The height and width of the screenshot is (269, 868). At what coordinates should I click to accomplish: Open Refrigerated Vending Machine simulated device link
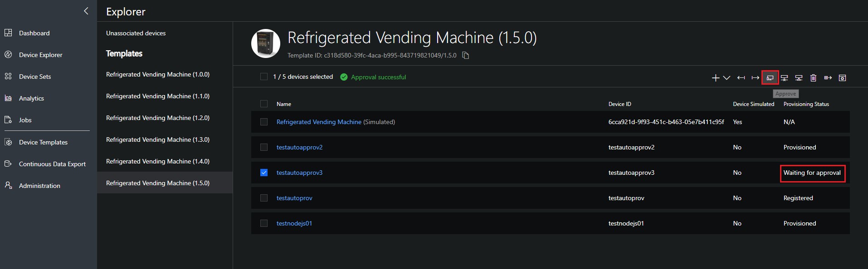319,122
